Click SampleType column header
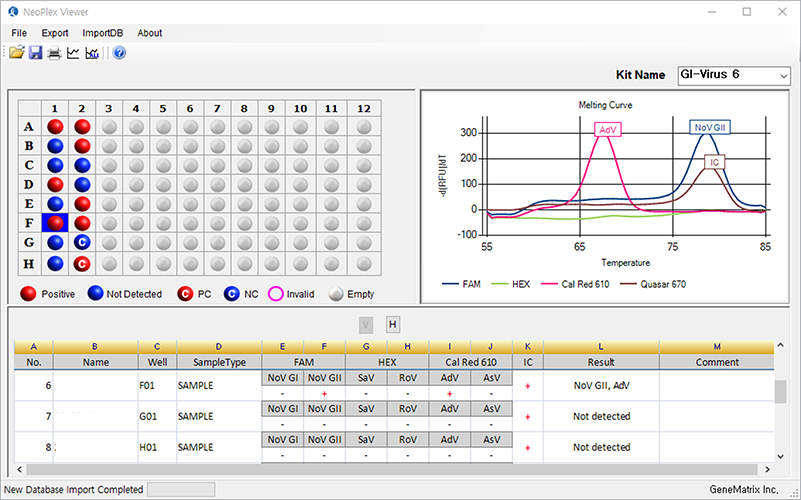This screenshot has height=500, width=801. (x=219, y=362)
